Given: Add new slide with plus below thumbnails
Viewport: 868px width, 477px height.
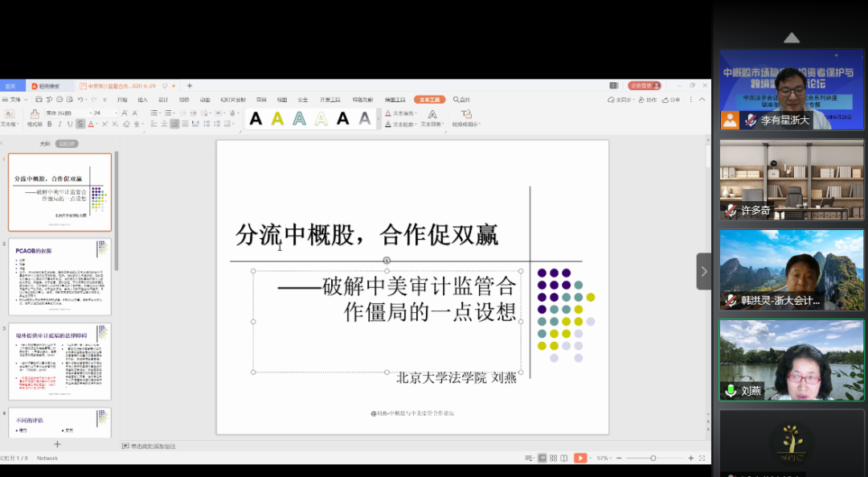Looking at the screenshot, I should [57, 444].
